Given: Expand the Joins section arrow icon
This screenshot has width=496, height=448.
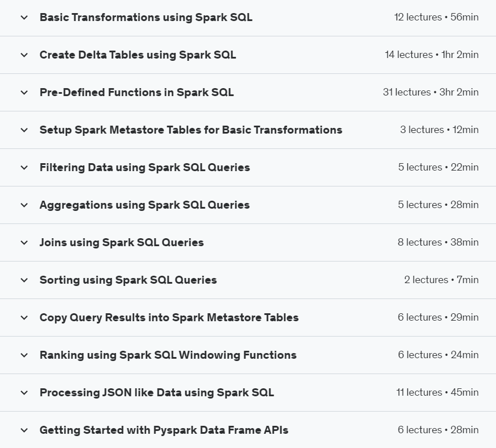Looking at the screenshot, I should click(24, 243).
